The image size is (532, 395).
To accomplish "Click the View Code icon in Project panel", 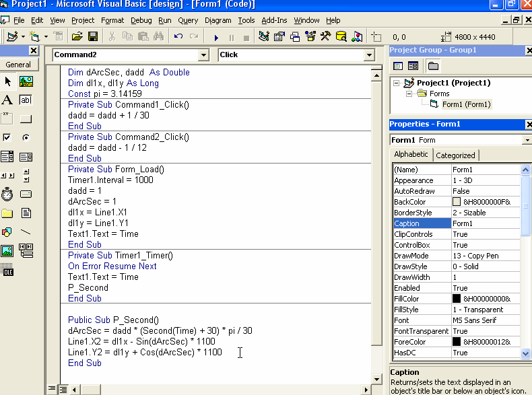I will click(x=398, y=66).
